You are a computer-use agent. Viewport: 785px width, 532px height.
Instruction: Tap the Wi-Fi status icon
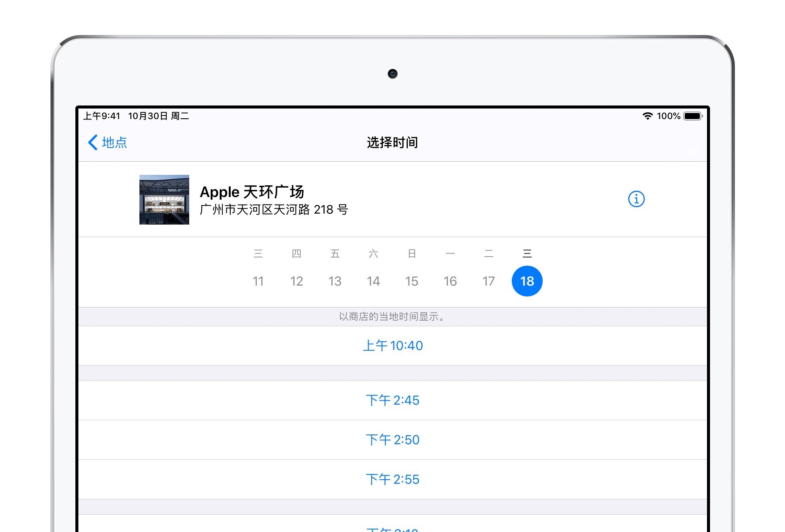click(647, 116)
